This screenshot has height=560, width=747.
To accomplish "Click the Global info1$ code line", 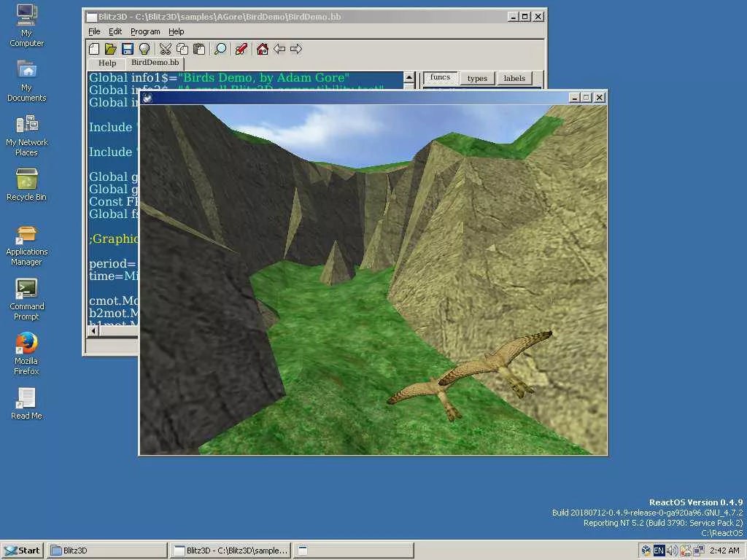I will (x=219, y=77).
